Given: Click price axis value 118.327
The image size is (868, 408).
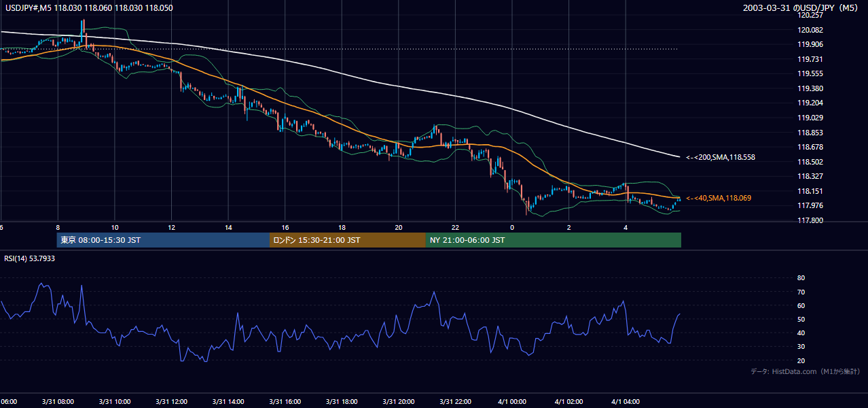Looking at the screenshot, I should point(810,176).
